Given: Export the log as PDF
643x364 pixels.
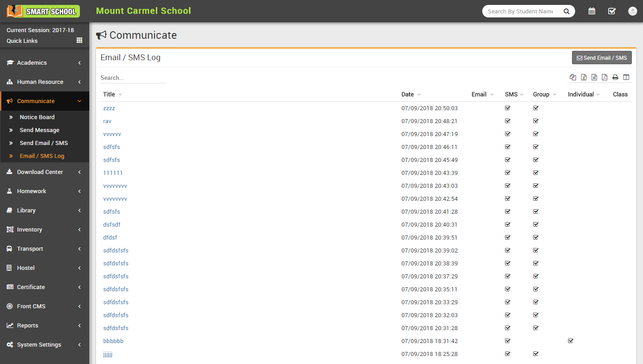Looking at the screenshot, I should point(605,77).
